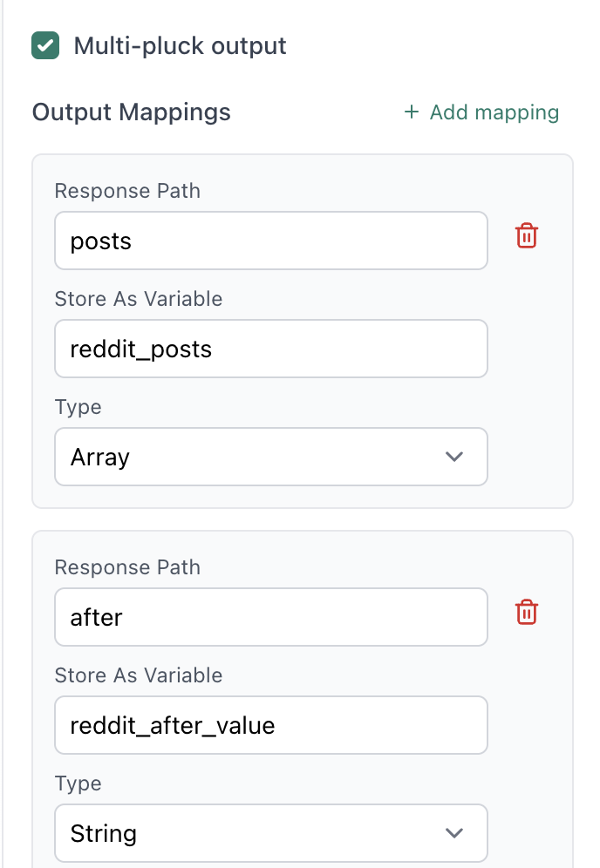Focus the Response Path field containing posts
The height and width of the screenshot is (868, 600).
coord(270,241)
